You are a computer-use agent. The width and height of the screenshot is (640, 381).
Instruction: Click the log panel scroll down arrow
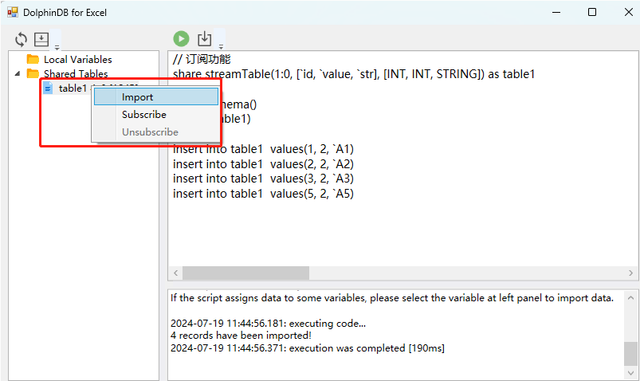[631, 372]
